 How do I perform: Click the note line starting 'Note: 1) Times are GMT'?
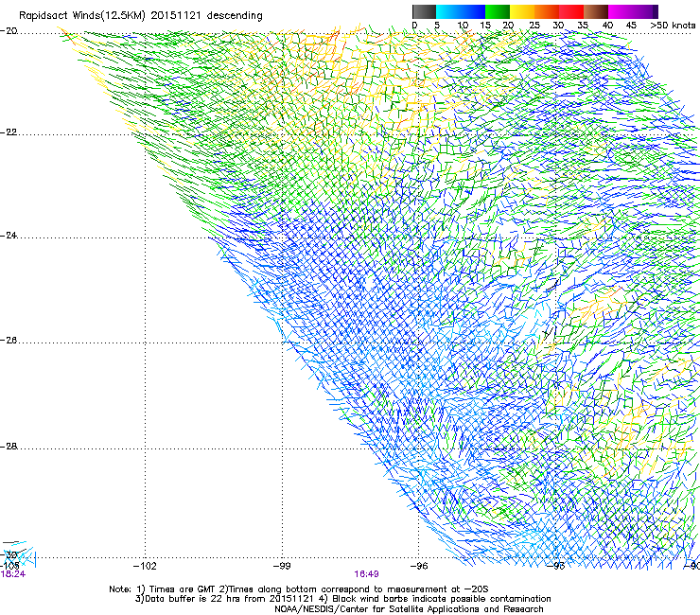point(299,589)
